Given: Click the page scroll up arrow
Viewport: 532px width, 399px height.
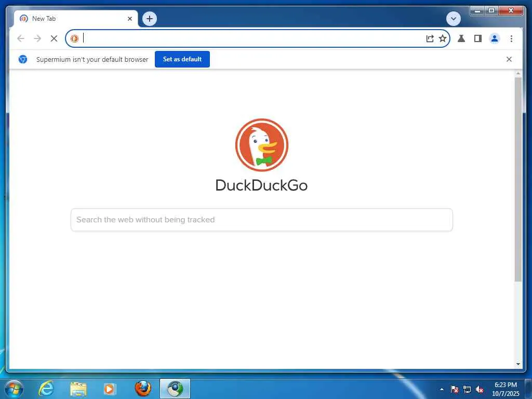Looking at the screenshot, I should click(x=518, y=73).
